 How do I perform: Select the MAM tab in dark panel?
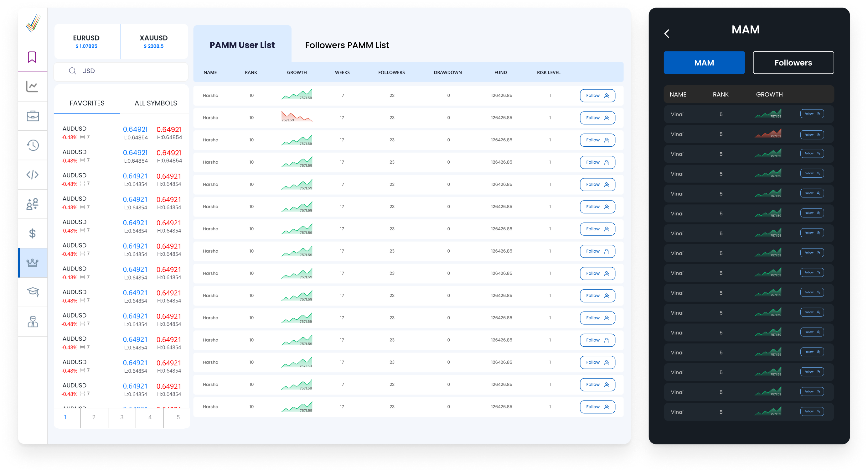[x=704, y=63]
